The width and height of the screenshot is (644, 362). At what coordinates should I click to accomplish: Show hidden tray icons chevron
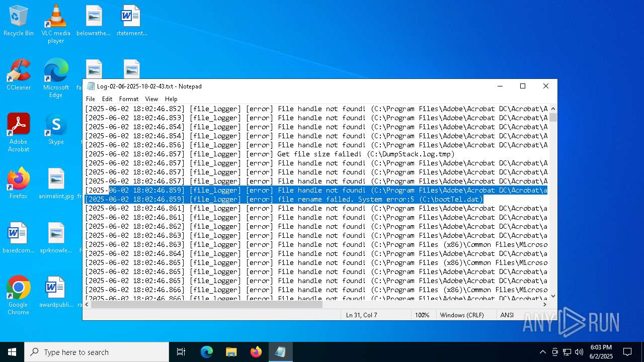(542, 352)
